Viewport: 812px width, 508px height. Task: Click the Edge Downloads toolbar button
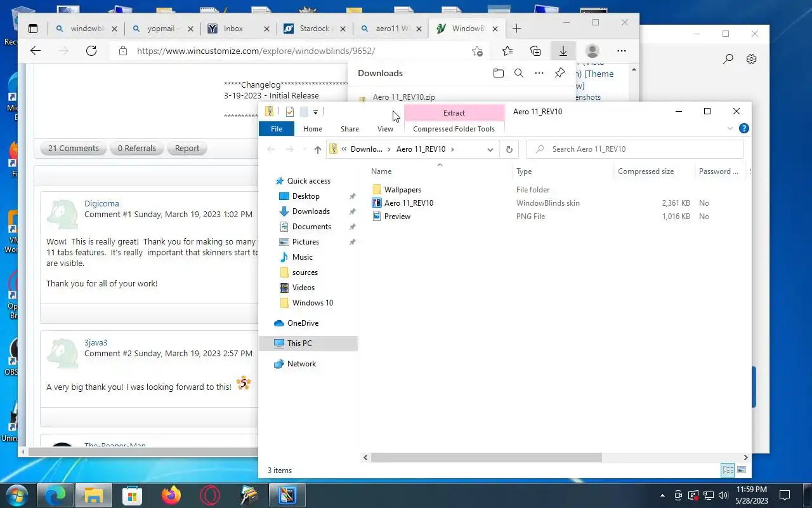pos(563,51)
